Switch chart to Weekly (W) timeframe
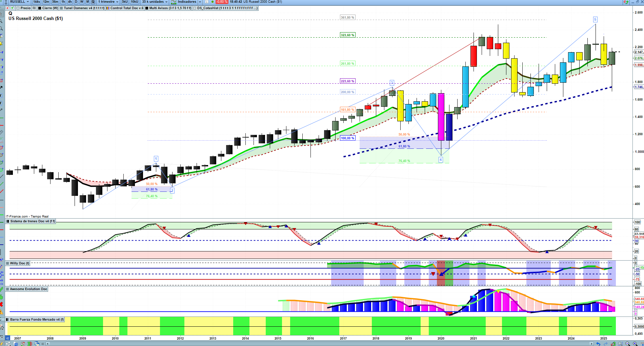The width and height of the screenshot is (644, 346). pyautogui.click(x=82, y=2)
